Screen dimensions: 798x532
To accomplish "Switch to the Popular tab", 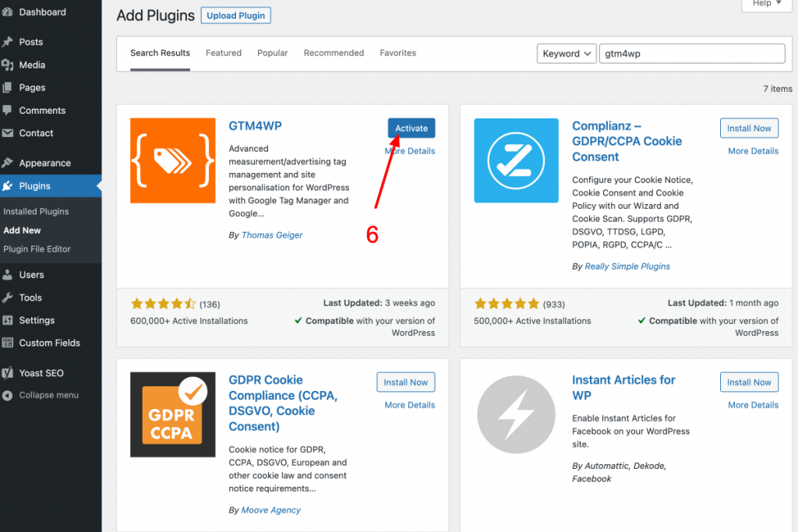I will [x=272, y=53].
